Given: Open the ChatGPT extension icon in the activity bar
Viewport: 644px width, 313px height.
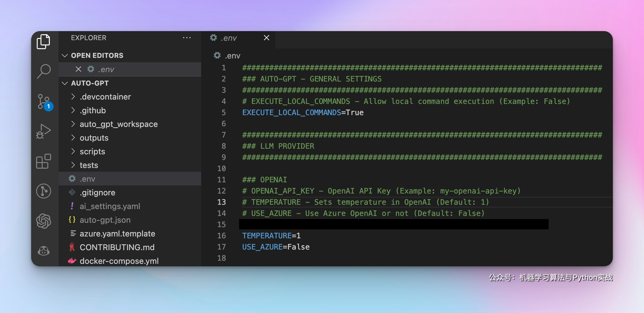Looking at the screenshot, I should tap(44, 221).
